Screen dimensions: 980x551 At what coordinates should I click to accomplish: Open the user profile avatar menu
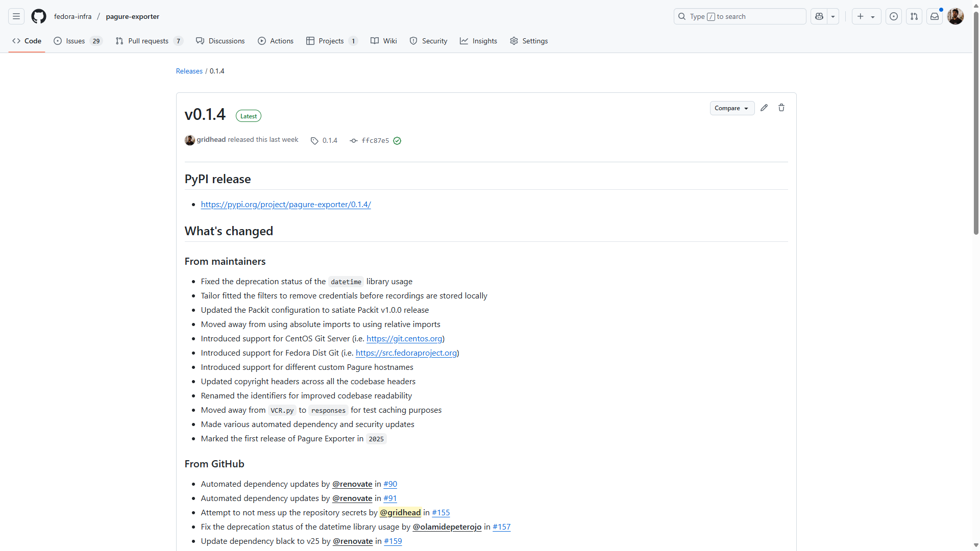click(955, 16)
